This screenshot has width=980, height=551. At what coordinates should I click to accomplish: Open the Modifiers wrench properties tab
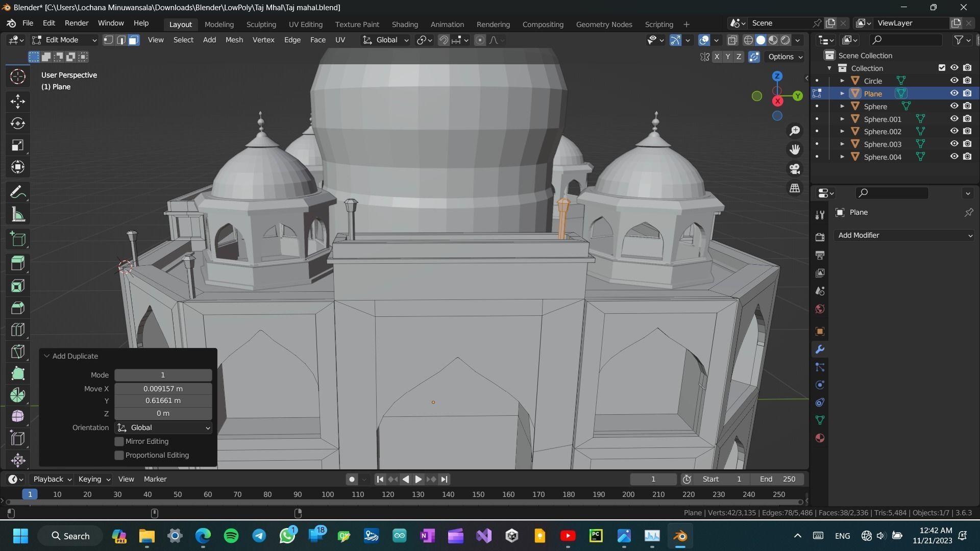(820, 349)
